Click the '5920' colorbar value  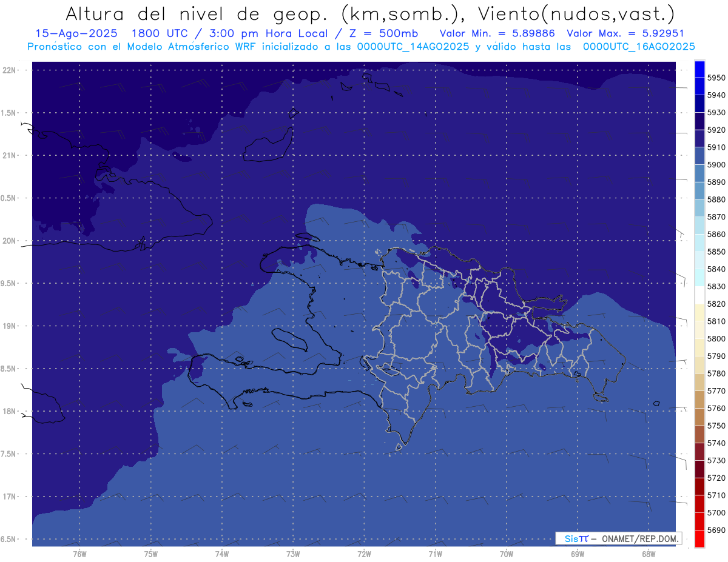point(716,130)
